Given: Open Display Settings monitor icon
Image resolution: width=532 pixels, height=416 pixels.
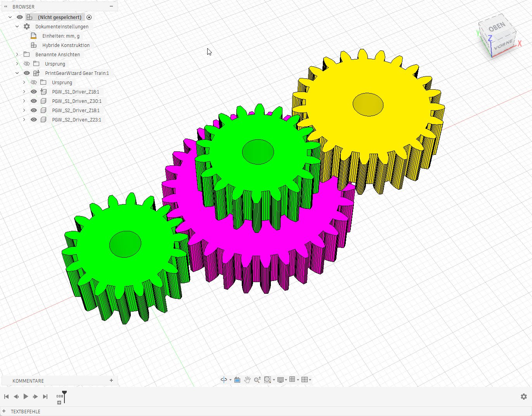Looking at the screenshot, I should 280,380.
